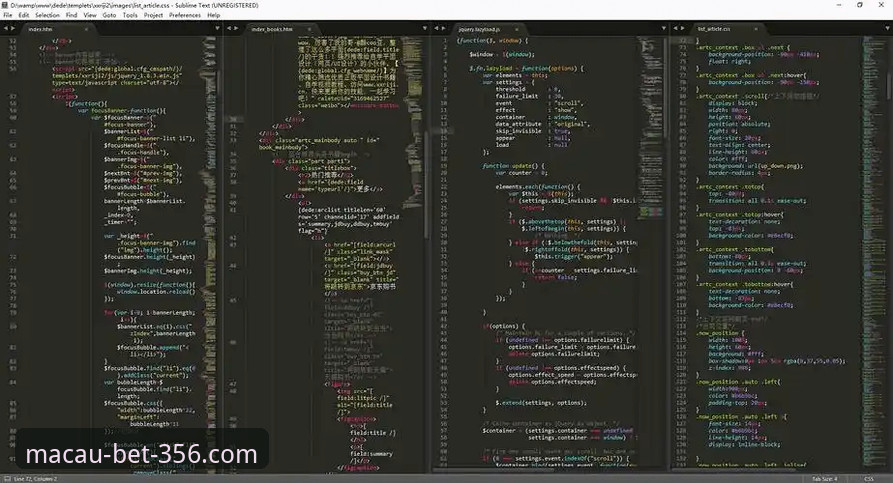Click right tab-scroll arrow in list_article.css pane

tap(682, 28)
